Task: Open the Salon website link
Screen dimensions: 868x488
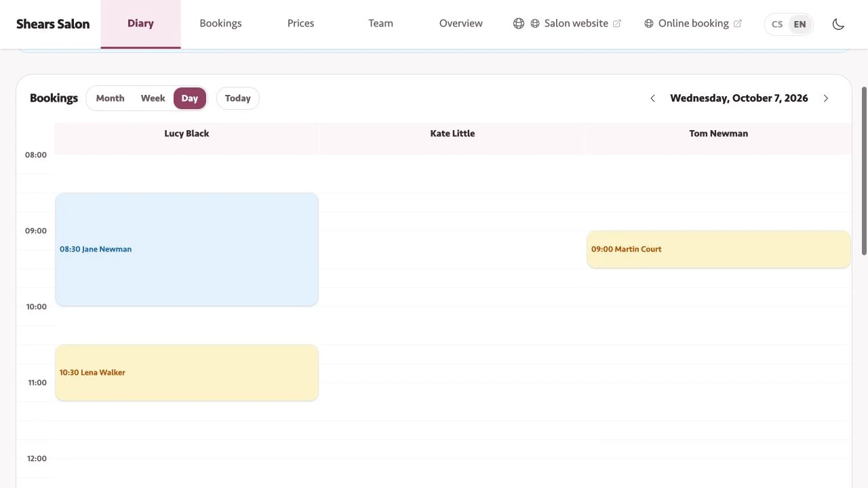Action: pos(576,24)
